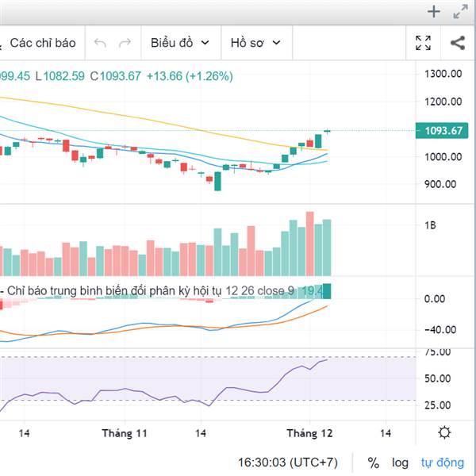The width and height of the screenshot is (476, 476).
Task: Open the Các chỉ báo indicators menu
Action: (x=41, y=43)
